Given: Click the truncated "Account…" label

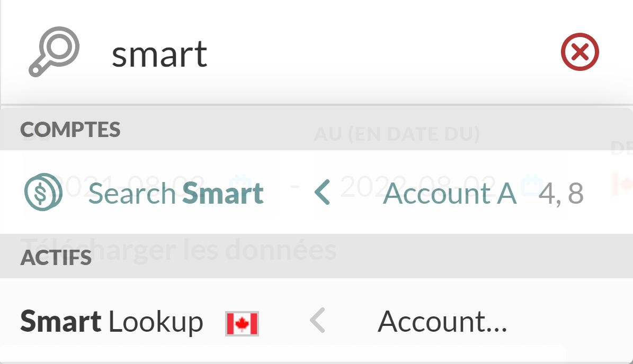Looking at the screenshot, I should (x=442, y=322).
